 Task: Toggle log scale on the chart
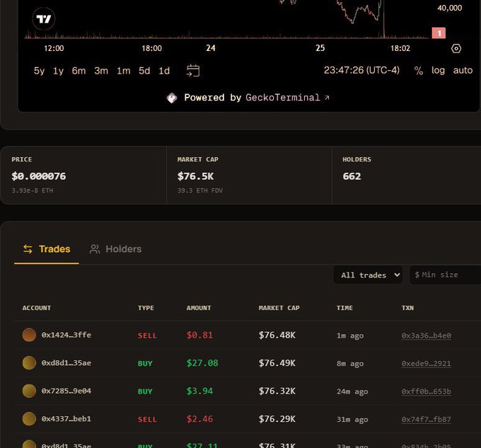coord(438,71)
